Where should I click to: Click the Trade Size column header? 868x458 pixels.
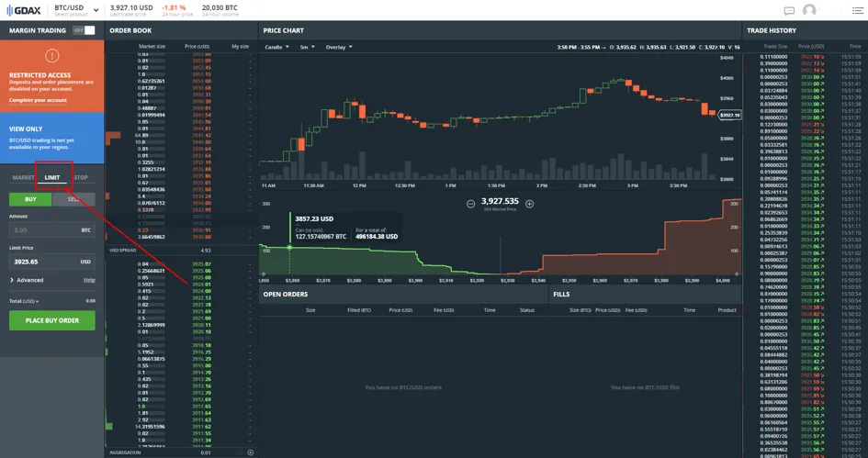coord(775,47)
